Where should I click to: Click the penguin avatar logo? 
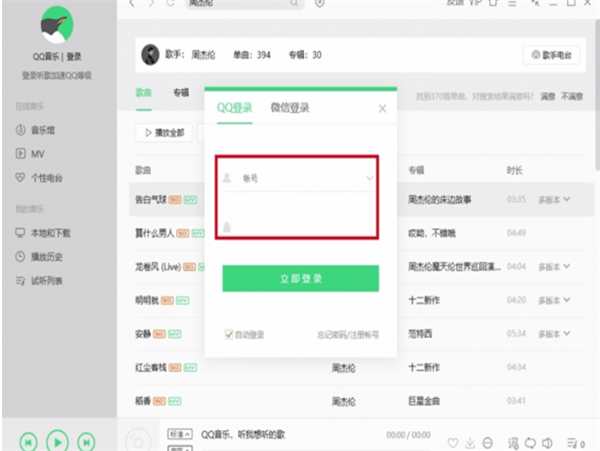coord(57,24)
